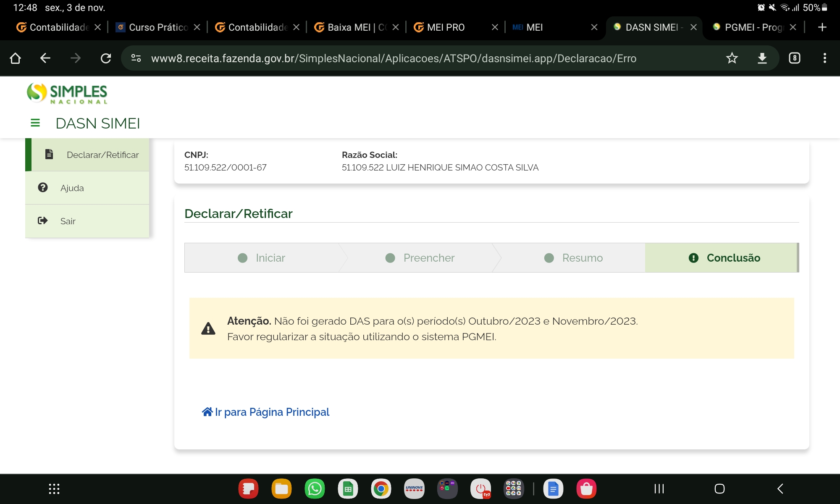Close the PGMEI tab
This screenshot has height=504, width=840.
click(x=793, y=27)
